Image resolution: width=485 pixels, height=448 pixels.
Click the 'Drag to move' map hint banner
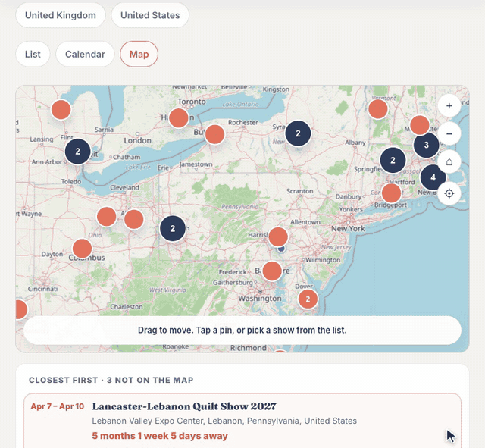pos(242,330)
